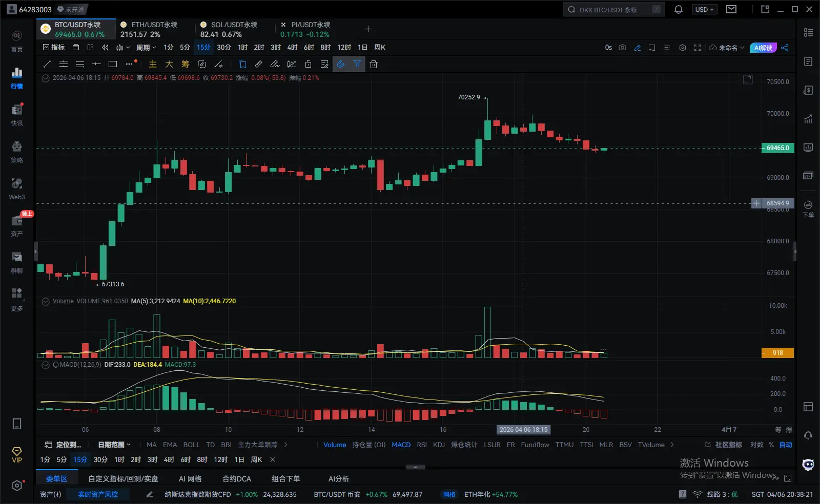This screenshot has height=504, width=820.
Task: Open more drawing tools (three dots)
Action: click(x=130, y=64)
